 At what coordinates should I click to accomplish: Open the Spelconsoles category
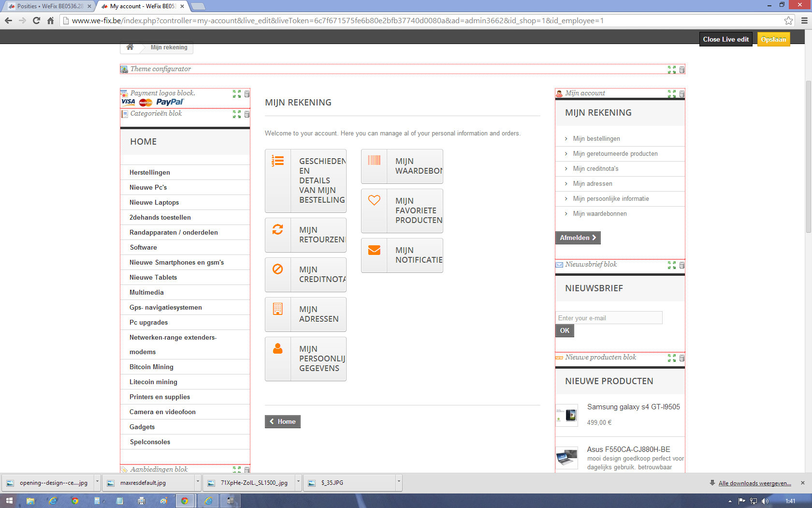pos(150,442)
